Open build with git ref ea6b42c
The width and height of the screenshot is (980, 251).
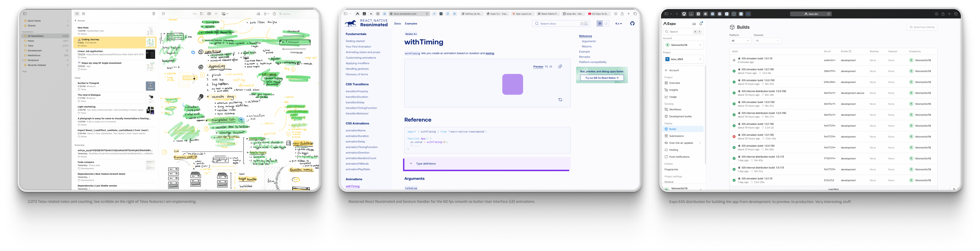point(833,60)
